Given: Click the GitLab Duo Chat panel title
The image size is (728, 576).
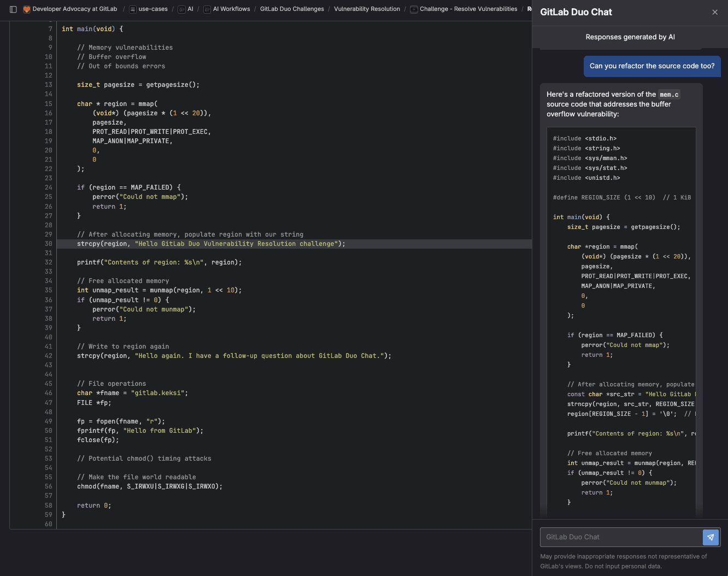Looking at the screenshot, I should pos(576,12).
